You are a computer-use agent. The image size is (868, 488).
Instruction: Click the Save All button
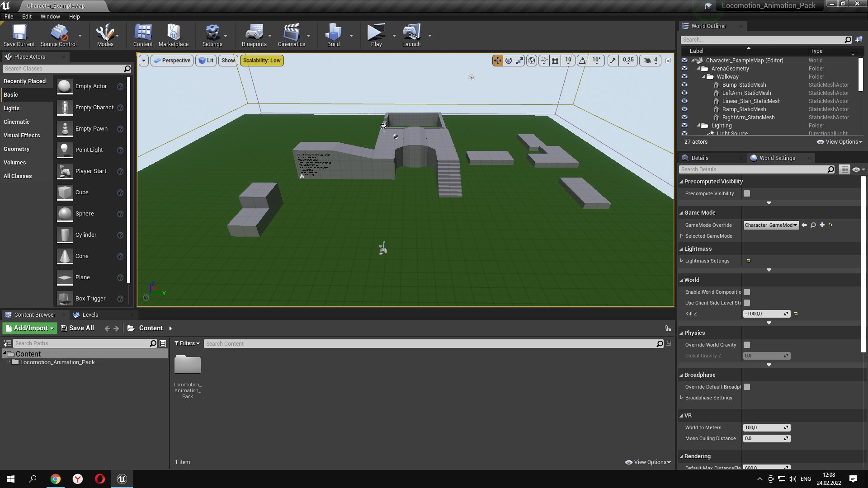pyautogui.click(x=77, y=328)
